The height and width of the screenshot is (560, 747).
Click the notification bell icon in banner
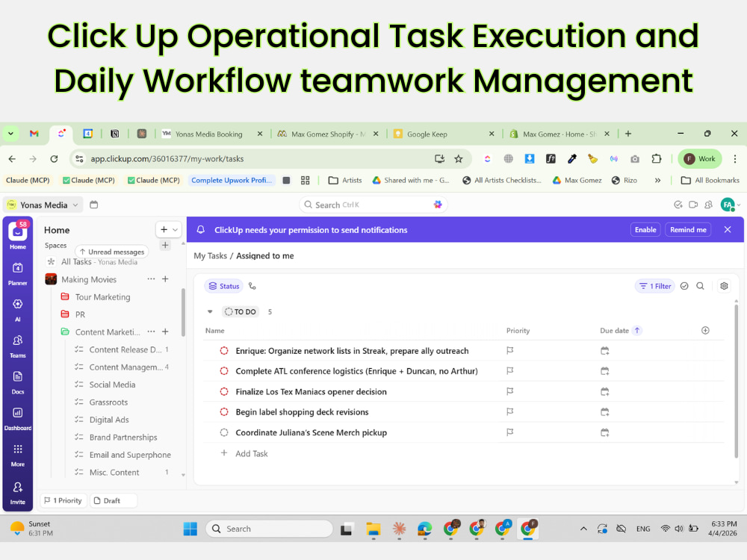pos(201,230)
